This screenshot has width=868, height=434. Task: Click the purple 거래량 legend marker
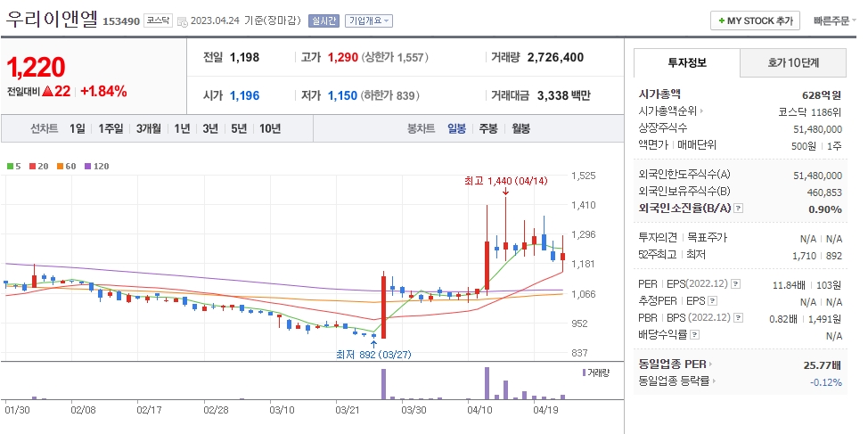pos(584,373)
